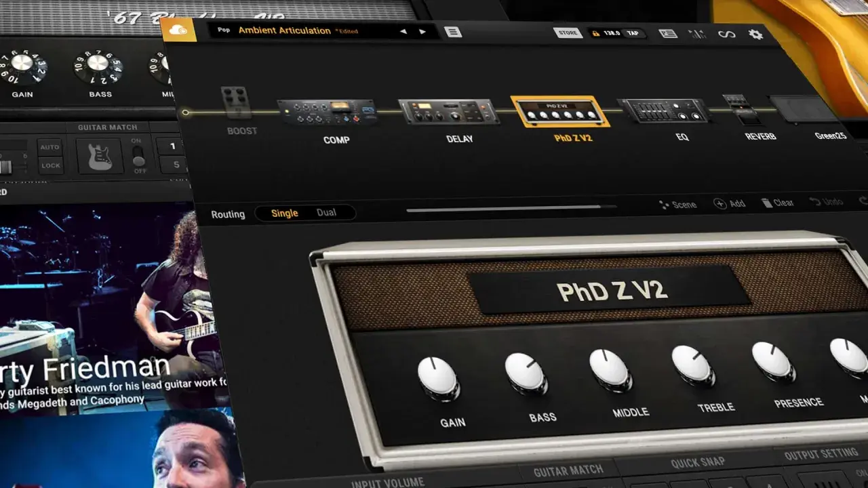Toggle LOCK button in back window
The height and width of the screenshot is (488, 868).
tap(50, 165)
